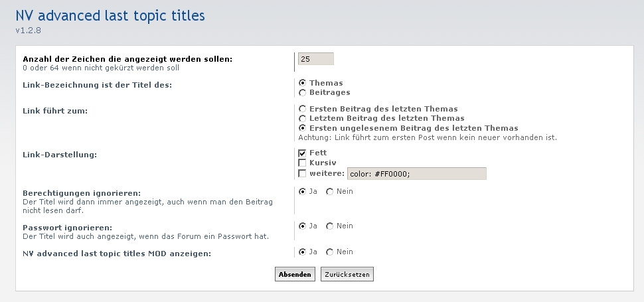
Task: Select the Beitrages radio option
Action: pos(303,93)
